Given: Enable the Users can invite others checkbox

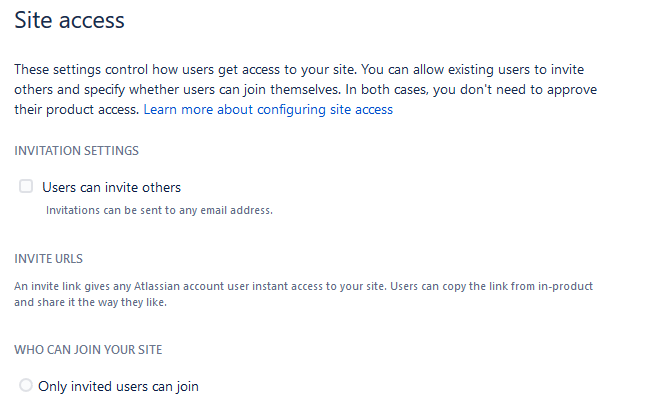Looking at the screenshot, I should pos(26,186).
